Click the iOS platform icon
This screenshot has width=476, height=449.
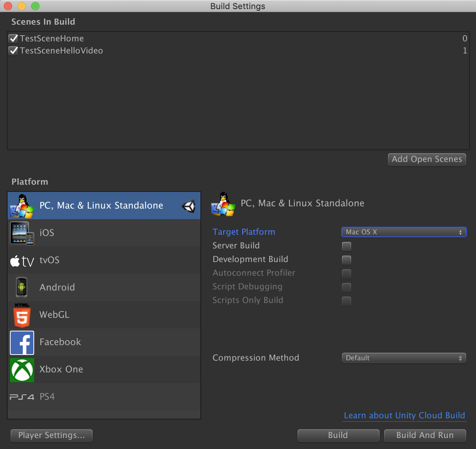tap(22, 232)
